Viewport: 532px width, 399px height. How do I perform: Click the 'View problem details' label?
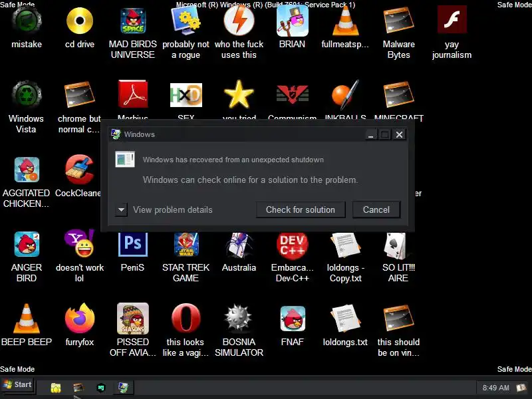click(173, 209)
